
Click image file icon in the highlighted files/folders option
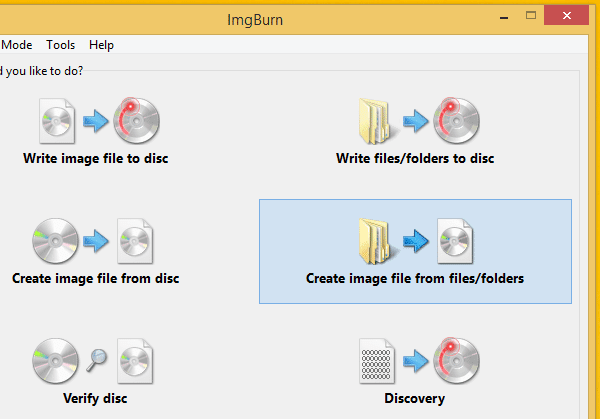click(x=456, y=241)
